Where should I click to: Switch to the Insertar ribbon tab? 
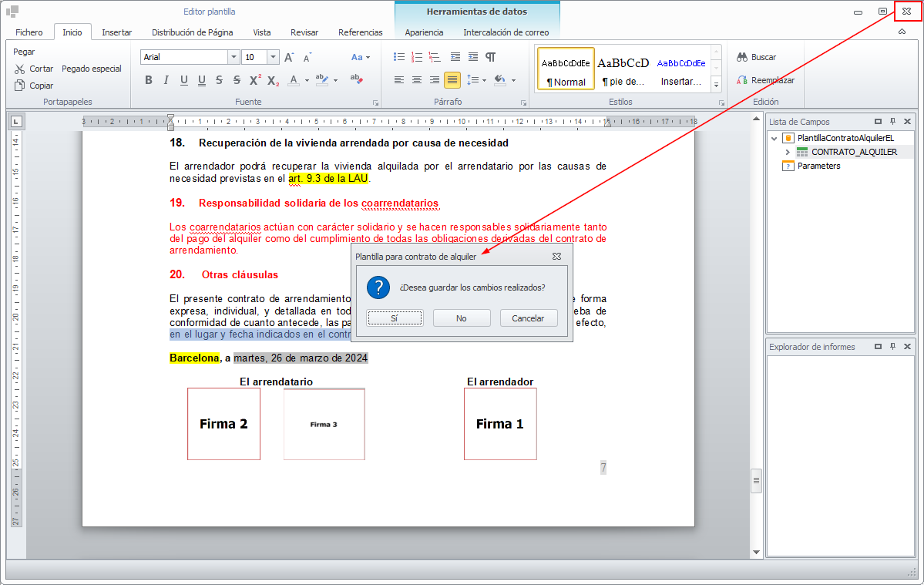pos(116,32)
